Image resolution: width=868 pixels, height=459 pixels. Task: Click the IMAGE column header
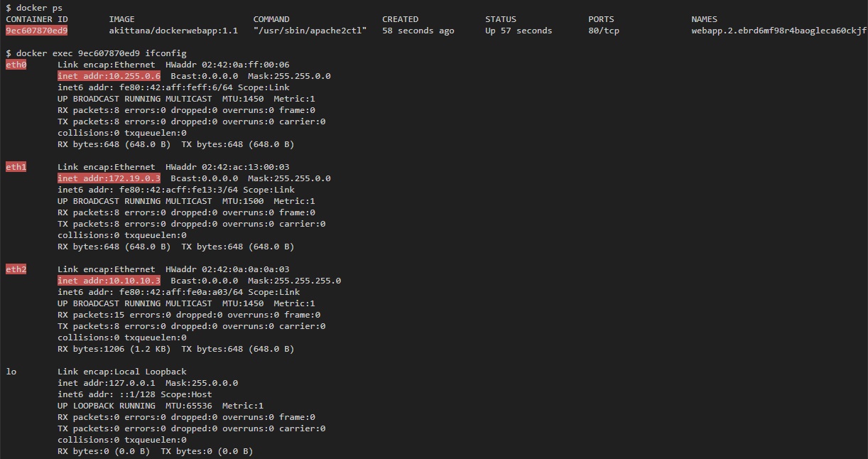122,19
